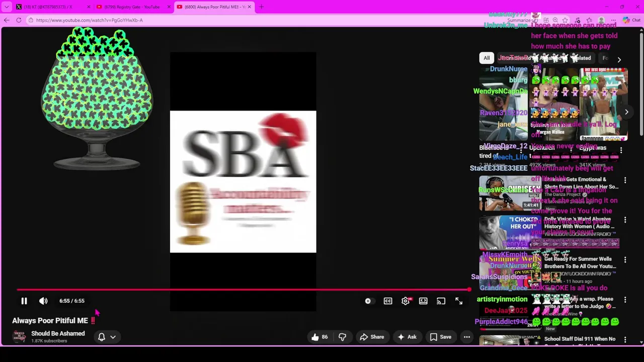The height and width of the screenshot is (362, 644).
Task: Show more filter chips arrow
Action: click(x=619, y=59)
